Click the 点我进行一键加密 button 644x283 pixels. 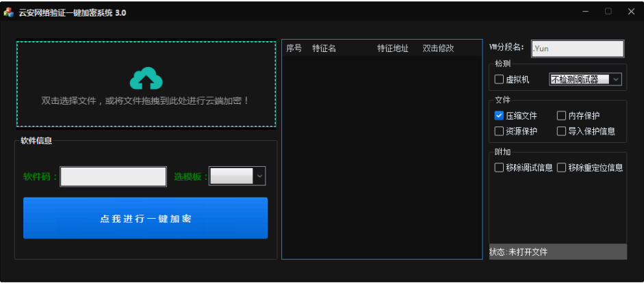click(145, 218)
